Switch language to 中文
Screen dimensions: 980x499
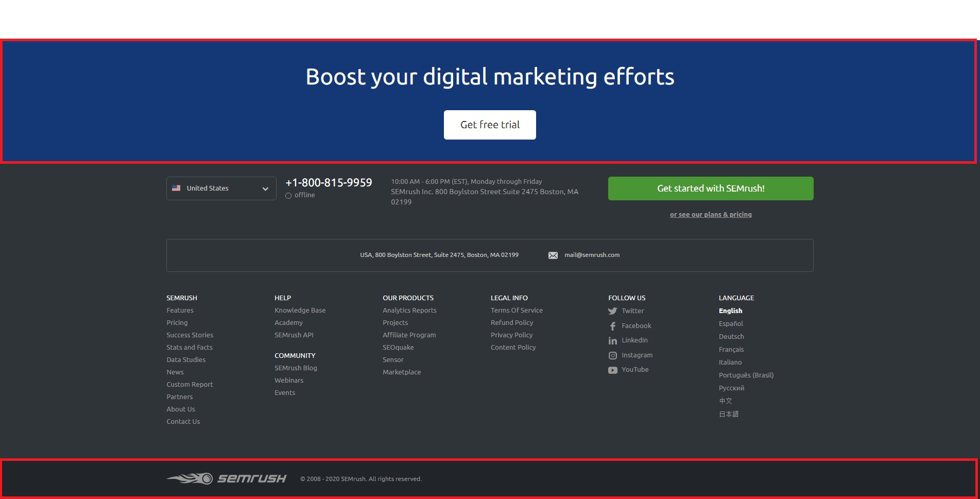[725, 401]
